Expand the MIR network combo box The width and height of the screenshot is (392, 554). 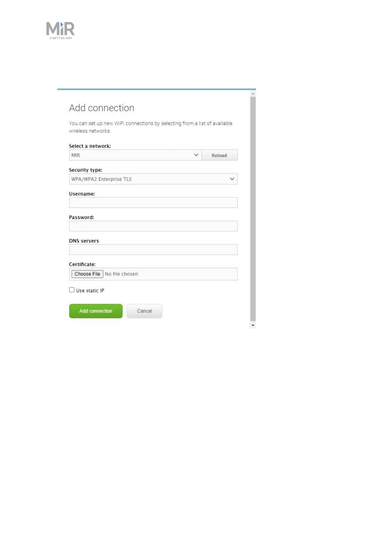coord(135,155)
